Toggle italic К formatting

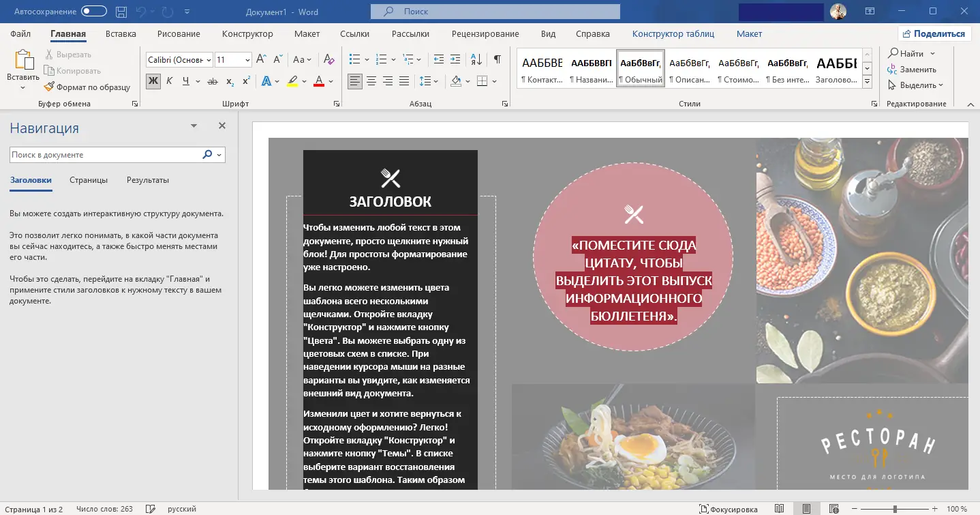(169, 81)
